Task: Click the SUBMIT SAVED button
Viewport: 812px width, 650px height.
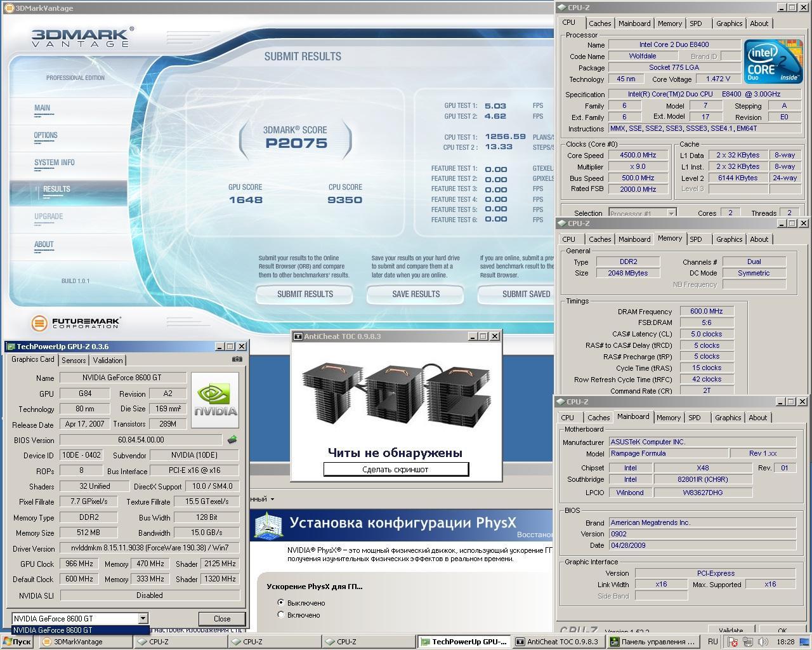Action: click(516, 294)
